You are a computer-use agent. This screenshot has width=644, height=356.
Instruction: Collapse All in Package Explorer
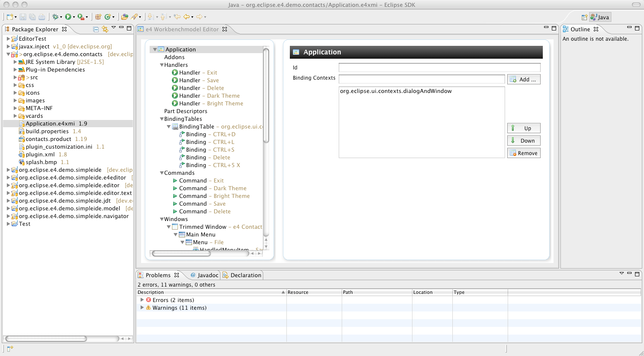pos(96,29)
